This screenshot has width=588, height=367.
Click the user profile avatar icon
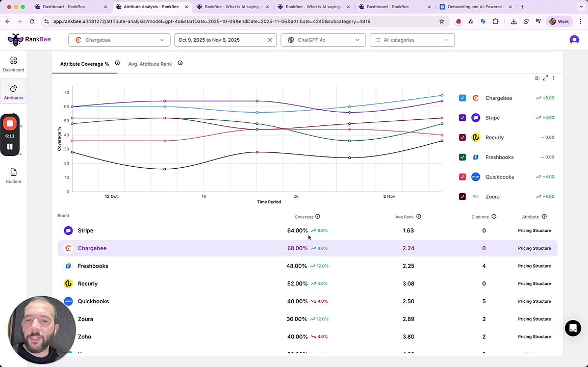[574, 40]
